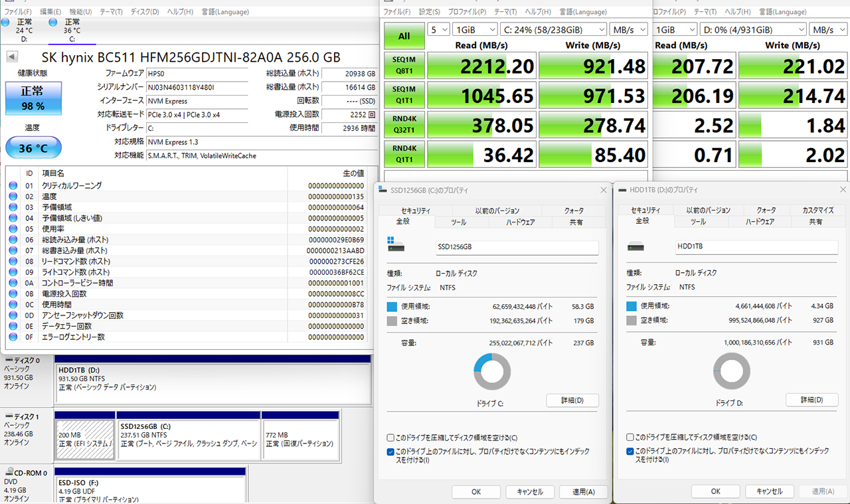Click the green All benchmark button
The image size is (850, 504).
point(404,36)
